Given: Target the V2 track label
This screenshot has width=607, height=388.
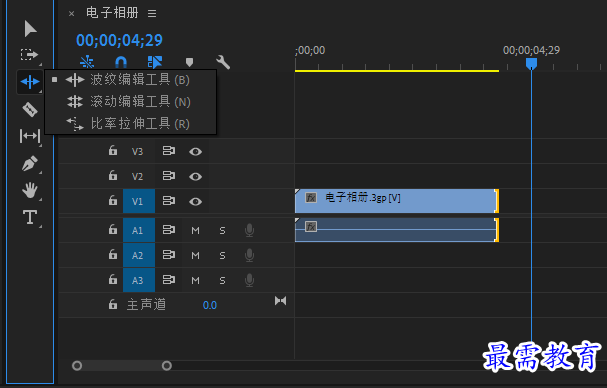Looking at the screenshot, I should (x=137, y=177).
